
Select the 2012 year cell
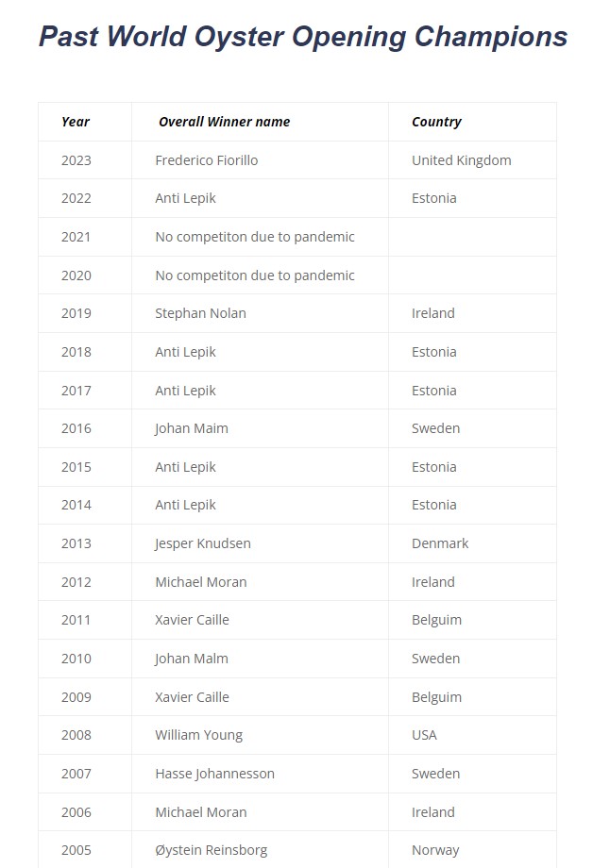76,582
